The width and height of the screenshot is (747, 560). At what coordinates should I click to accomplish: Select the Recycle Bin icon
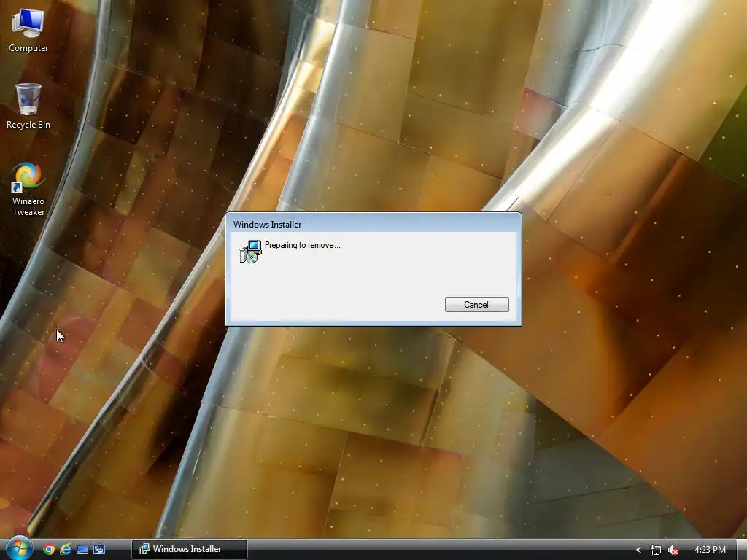pos(28,106)
